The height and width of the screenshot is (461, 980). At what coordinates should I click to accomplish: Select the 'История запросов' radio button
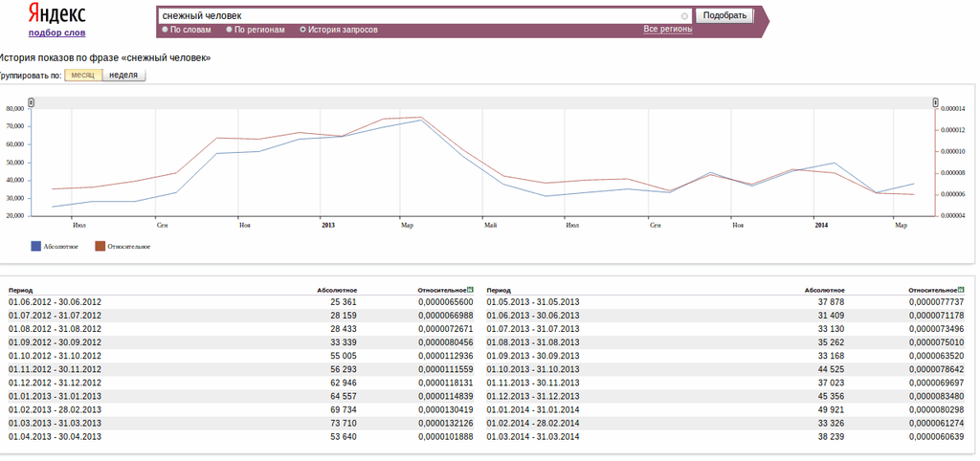[x=303, y=30]
